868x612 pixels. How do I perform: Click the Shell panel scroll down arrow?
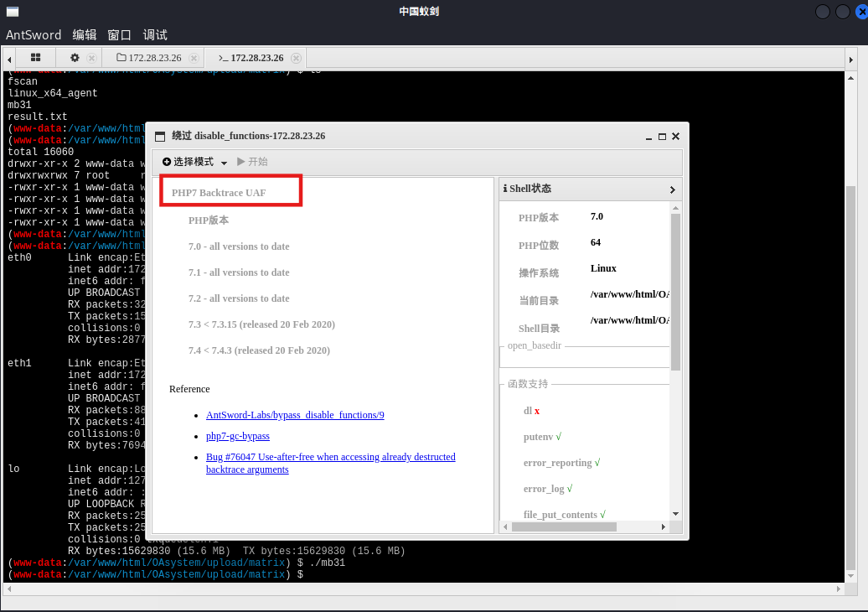tap(675, 514)
